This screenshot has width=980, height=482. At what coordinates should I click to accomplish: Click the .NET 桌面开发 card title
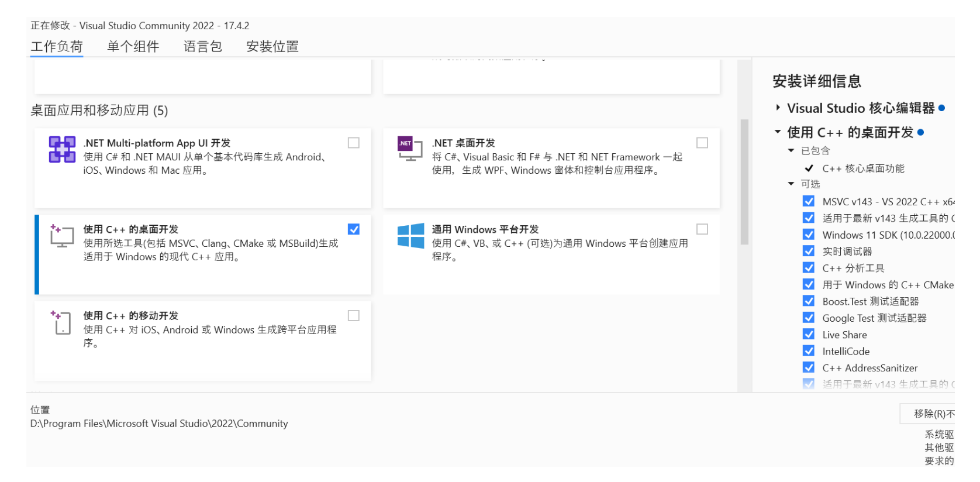pos(464,143)
